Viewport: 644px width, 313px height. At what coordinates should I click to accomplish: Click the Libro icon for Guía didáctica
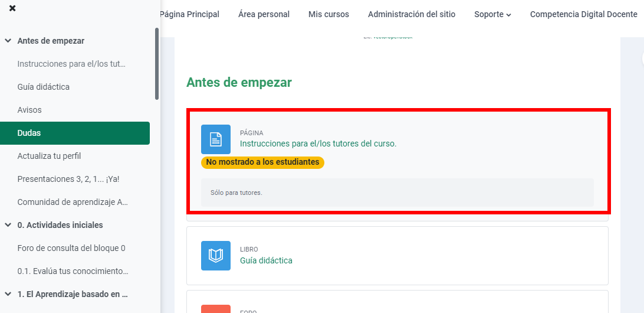[216, 255]
